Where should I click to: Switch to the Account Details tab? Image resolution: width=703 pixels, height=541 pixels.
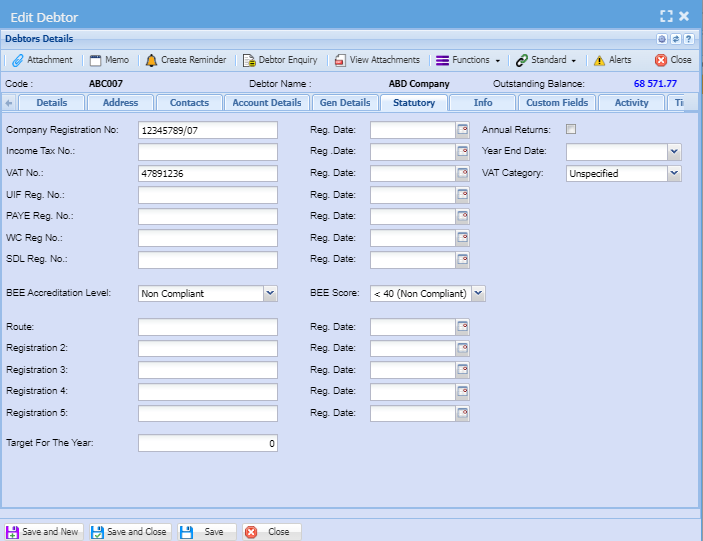pyautogui.click(x=266, y=103)
